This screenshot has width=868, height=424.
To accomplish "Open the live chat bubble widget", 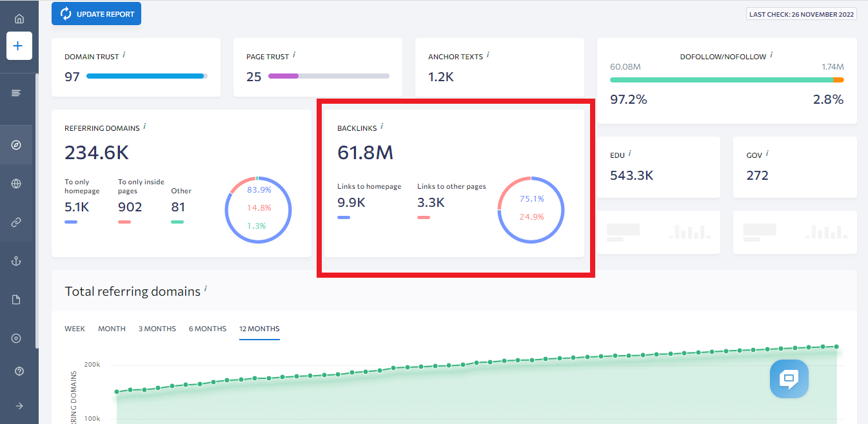I will [x=789, y=379].
